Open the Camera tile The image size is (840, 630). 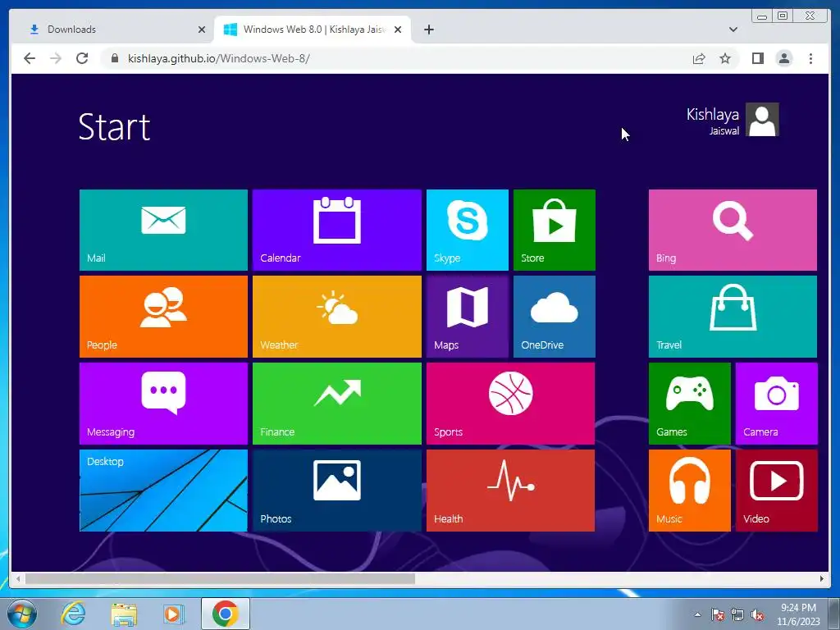776,404
